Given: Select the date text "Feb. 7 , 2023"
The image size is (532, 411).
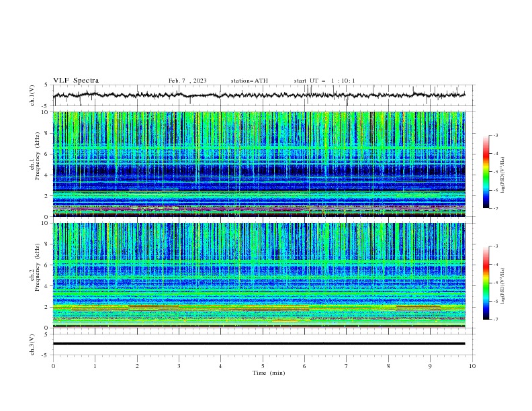Looking at the screenshot, I should [x=187, y=81].
